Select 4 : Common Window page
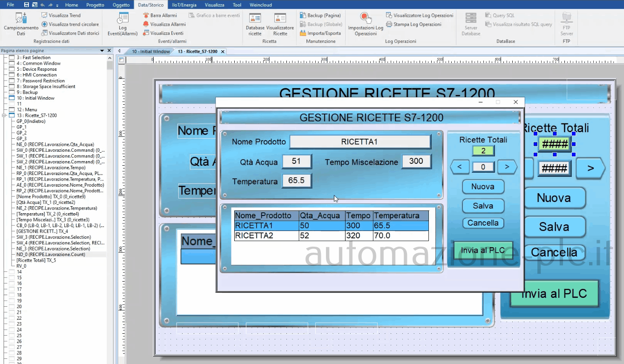Viewport: 624px width, 364px height. click(x=39, y=63)
